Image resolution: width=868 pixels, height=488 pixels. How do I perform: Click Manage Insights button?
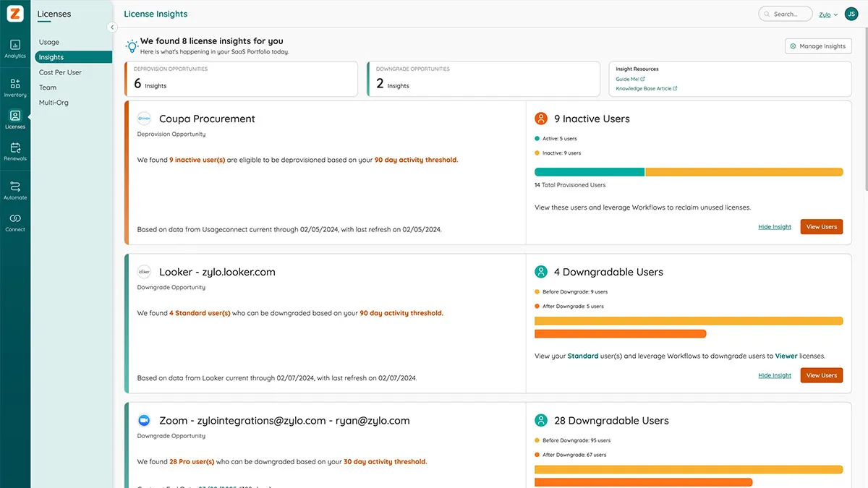click(818, 46)
